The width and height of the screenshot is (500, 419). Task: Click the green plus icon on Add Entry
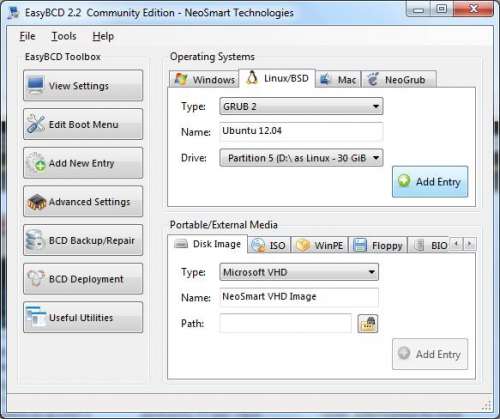(x=404, y=180)
